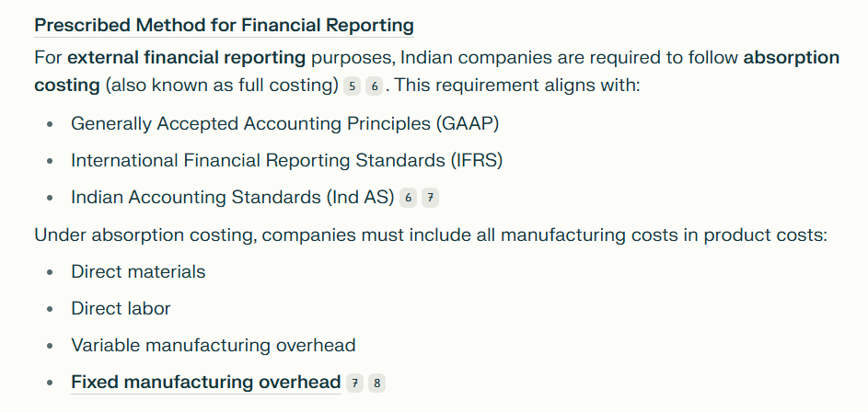
Task: Select the Variable manufacturing overhead list item
Action: (214, 345)
